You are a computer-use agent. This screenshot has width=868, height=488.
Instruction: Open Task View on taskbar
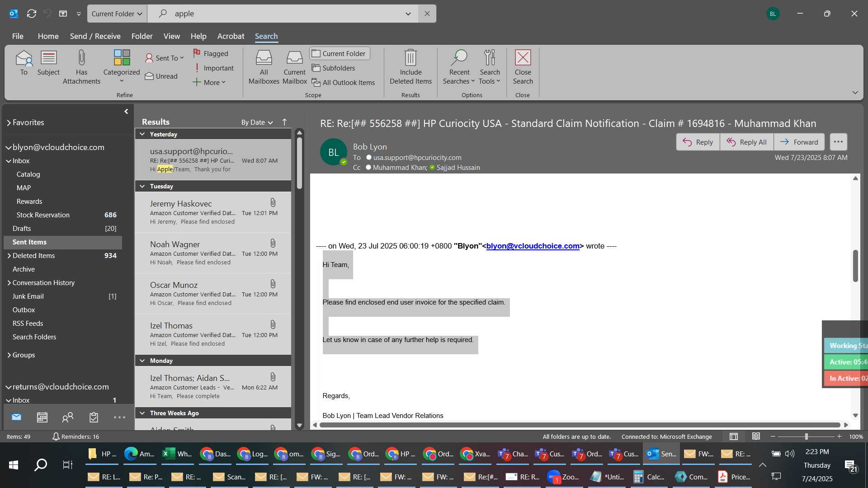(x=68, y=465)
